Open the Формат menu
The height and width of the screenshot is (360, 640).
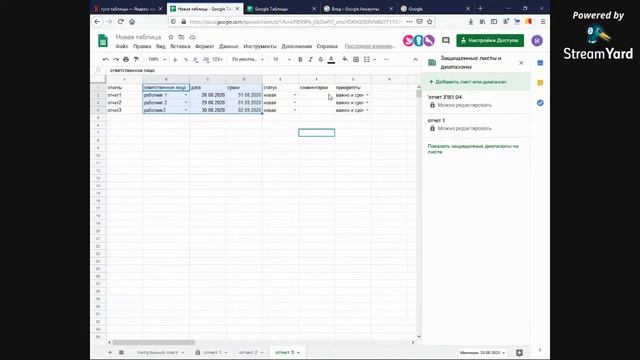point(204,47)
